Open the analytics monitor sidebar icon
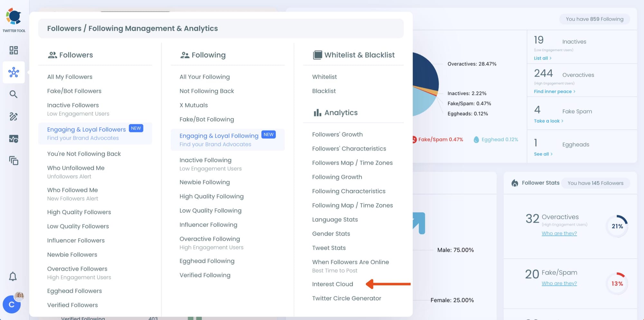 pyautogui.click(x=14, y=139)
